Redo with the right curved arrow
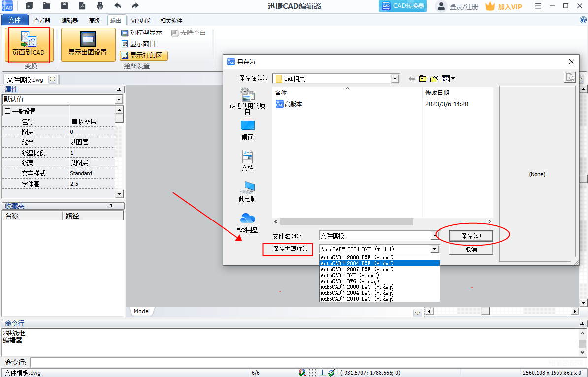588x377 pixels. [x=135, y=6]
